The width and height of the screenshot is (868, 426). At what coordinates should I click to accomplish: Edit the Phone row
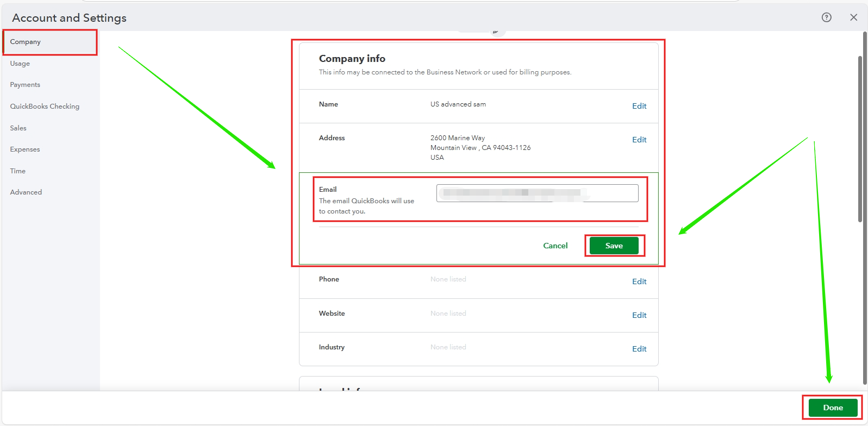639,281
